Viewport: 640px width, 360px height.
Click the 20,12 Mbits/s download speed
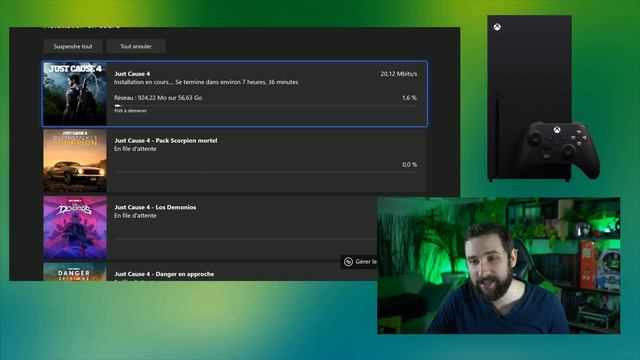pos(399,74)
